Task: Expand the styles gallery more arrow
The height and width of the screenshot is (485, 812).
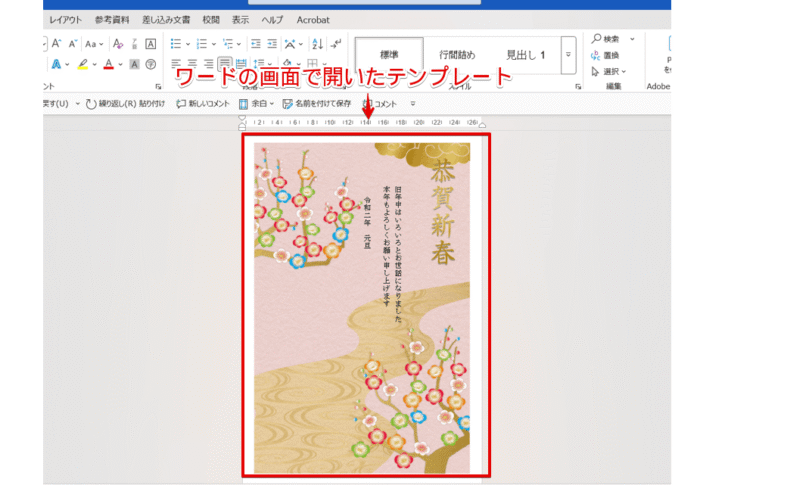Action: (568, 55)
